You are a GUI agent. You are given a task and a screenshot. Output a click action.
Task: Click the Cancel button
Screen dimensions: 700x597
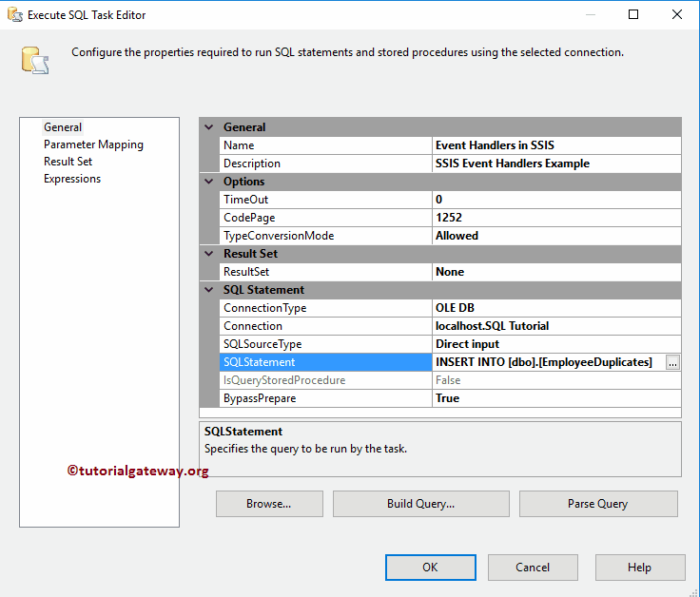[533, 568]
